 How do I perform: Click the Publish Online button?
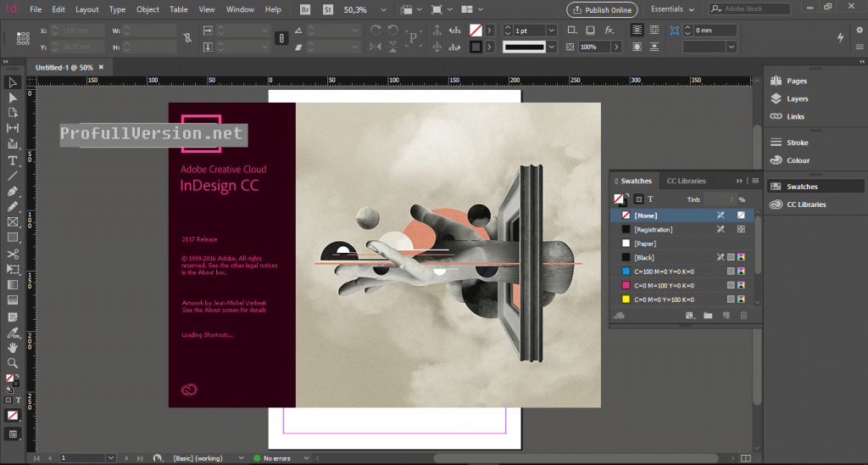pos(603,9)
